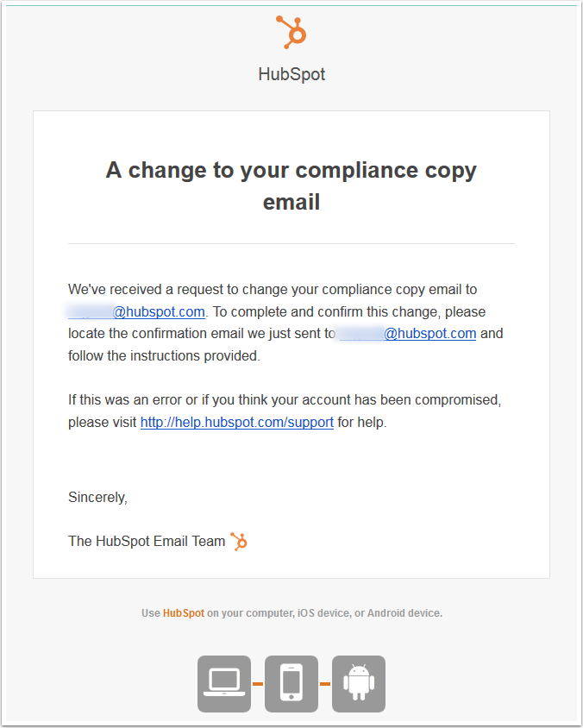This screenshot has height=728, width=583.
Task: Click 'The HubSpot Email Team' signature text
Action: click(147, 542)
